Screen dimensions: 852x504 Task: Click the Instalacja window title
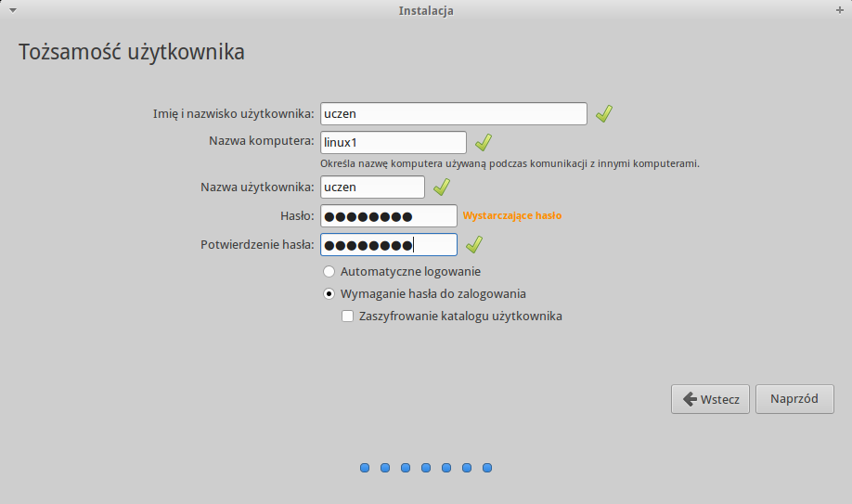(x=426, y=11)
